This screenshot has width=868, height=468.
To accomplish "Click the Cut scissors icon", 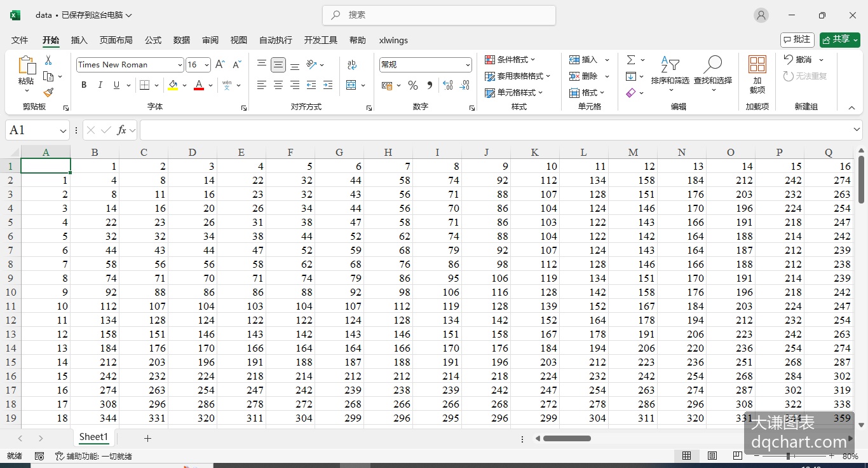I will tap(48, 60).
